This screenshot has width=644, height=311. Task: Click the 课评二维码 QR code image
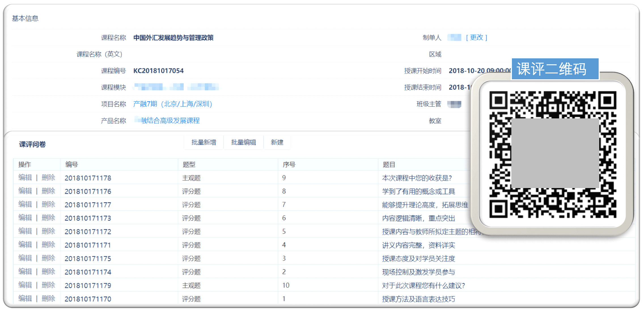(552, 154)
